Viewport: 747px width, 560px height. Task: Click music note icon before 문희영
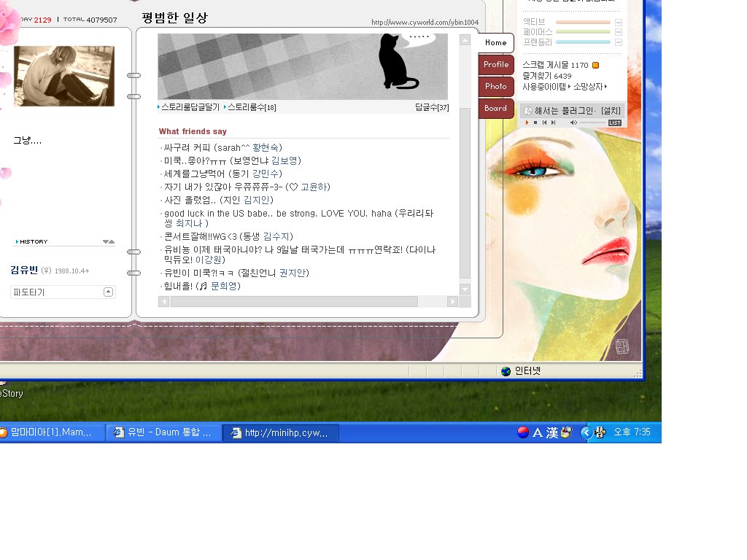[204, 286]
